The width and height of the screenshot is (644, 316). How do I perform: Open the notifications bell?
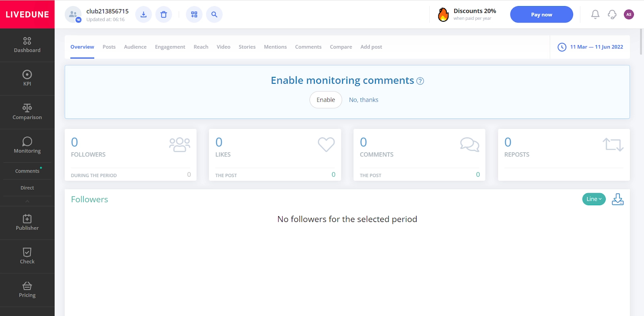pos(595,14)
